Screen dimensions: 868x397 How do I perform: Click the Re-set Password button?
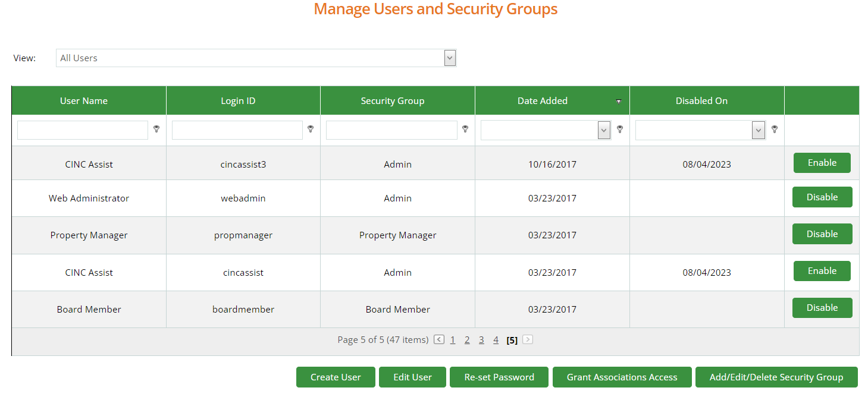[499, 377]
